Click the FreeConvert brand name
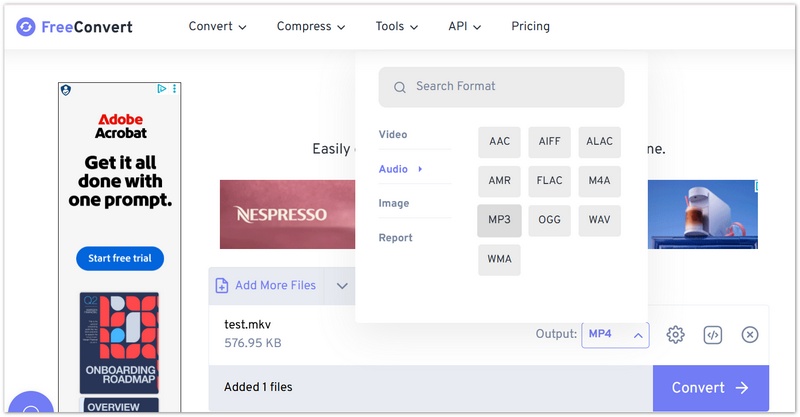Viewport: 800px width, 417px height. click(87, 27)
